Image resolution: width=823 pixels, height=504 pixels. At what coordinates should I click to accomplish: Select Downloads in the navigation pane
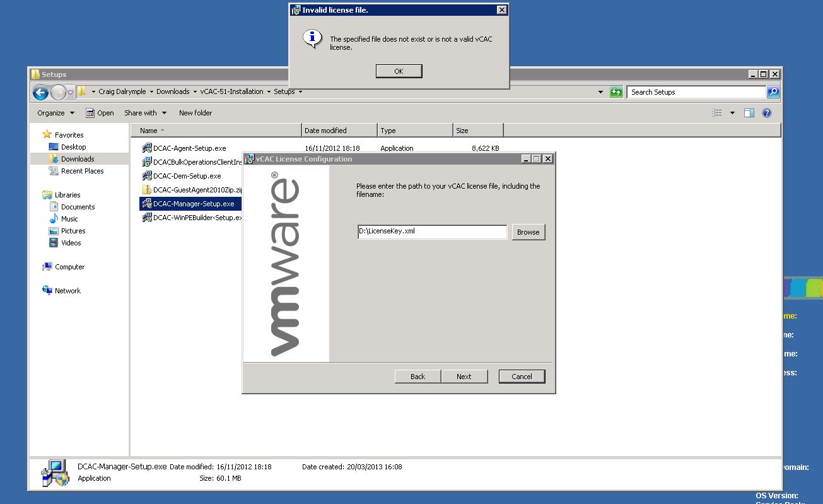point(78,159)
